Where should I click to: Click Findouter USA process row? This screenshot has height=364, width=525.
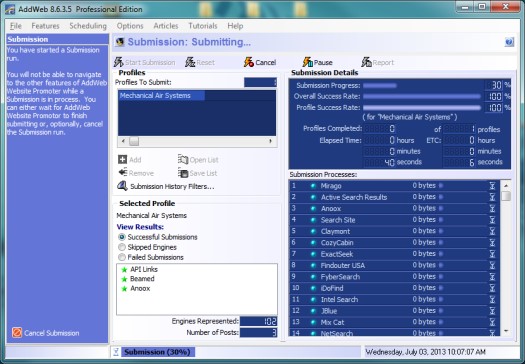pos(394,266)
